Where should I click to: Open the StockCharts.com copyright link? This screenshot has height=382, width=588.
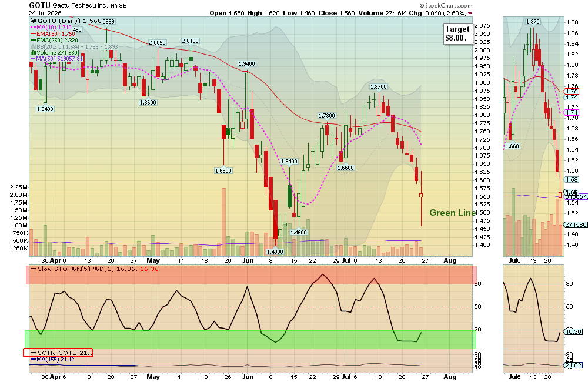pos(446,5)
